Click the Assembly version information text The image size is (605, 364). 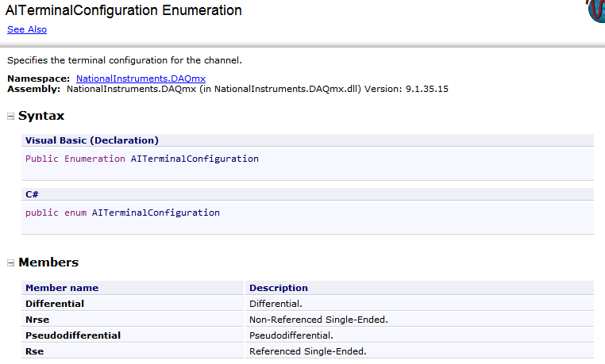[x=257, y=89]
